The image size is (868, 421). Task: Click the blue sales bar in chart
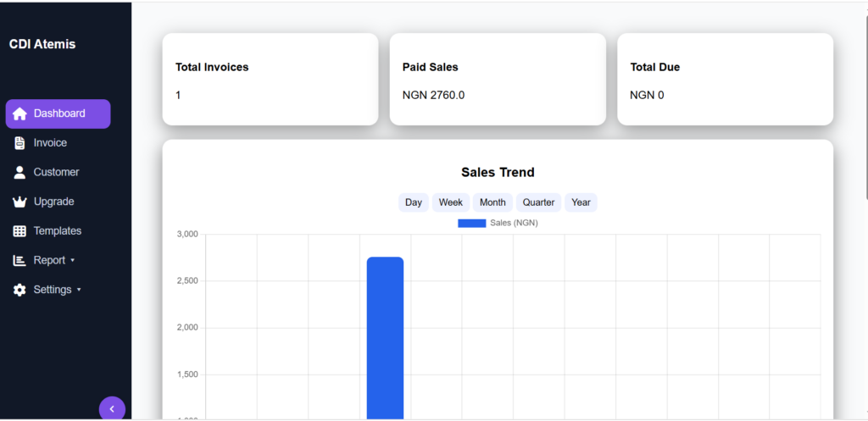point(386,337)
